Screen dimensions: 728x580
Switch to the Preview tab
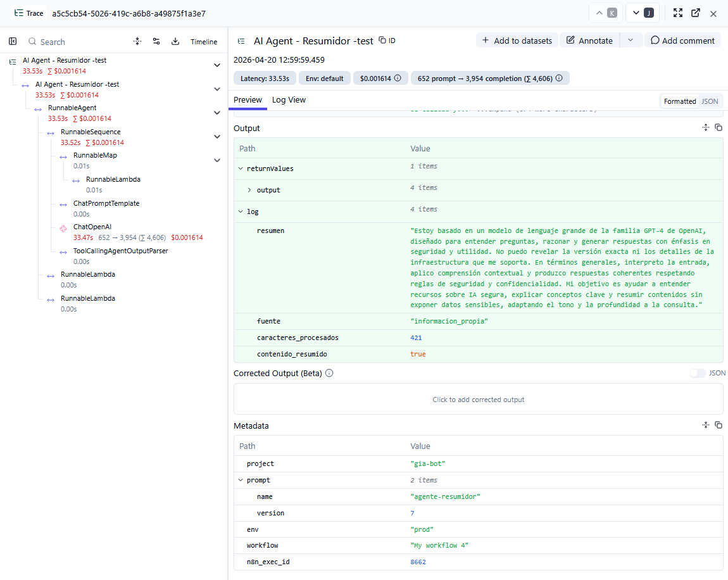coord(248,100)
